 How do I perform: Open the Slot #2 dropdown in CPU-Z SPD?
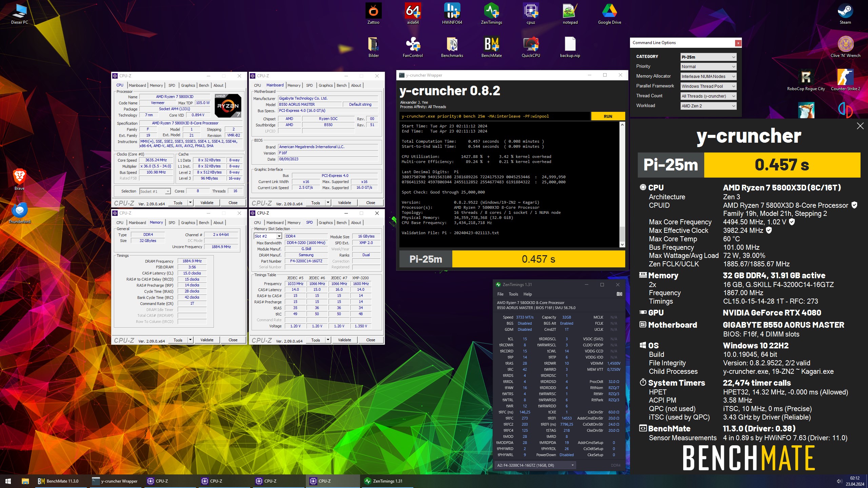point(268,236)
